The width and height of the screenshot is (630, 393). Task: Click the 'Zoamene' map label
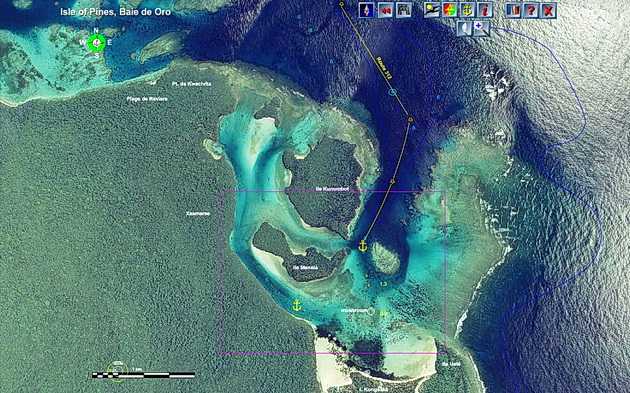tap(198, 214)
